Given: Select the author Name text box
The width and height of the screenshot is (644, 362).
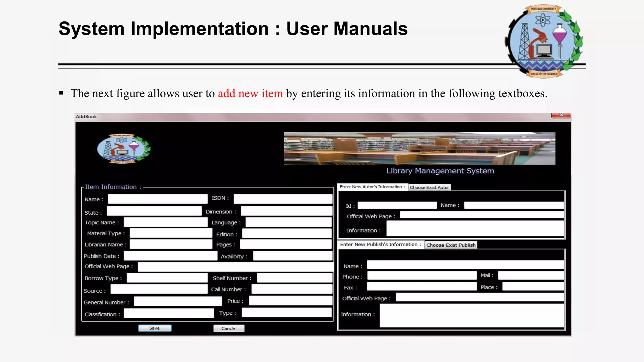Looking at the screenshot, I should pos(514,205).
